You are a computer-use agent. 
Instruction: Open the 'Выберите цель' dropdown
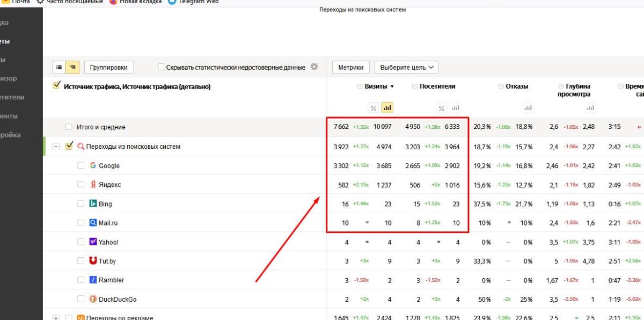tap(406, 67)
